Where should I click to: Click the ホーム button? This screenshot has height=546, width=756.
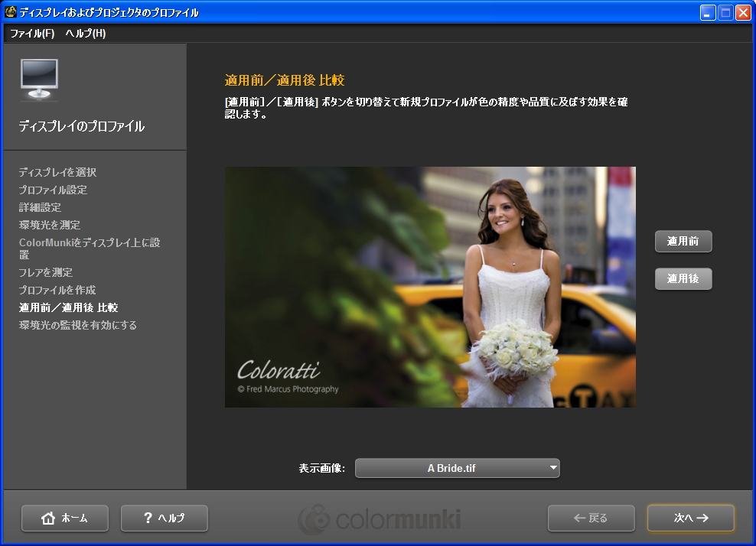pyautogui.click(x=65, y=518)
